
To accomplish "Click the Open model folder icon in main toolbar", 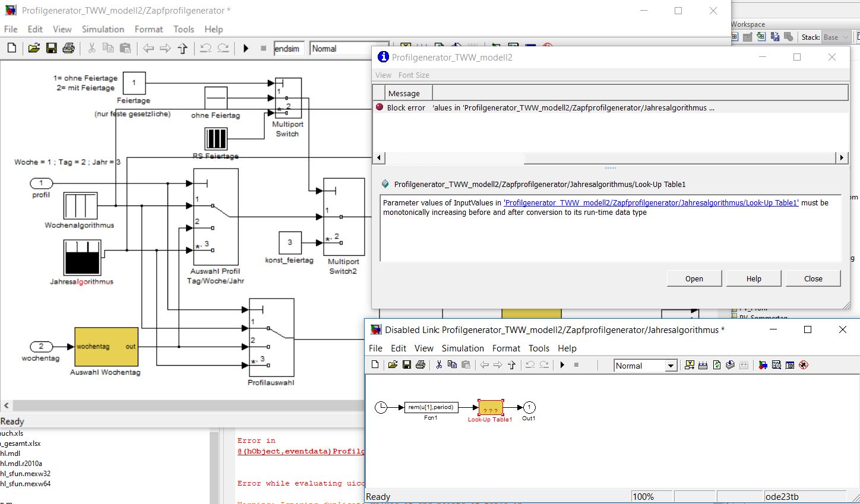I will (x=34, y=49).
